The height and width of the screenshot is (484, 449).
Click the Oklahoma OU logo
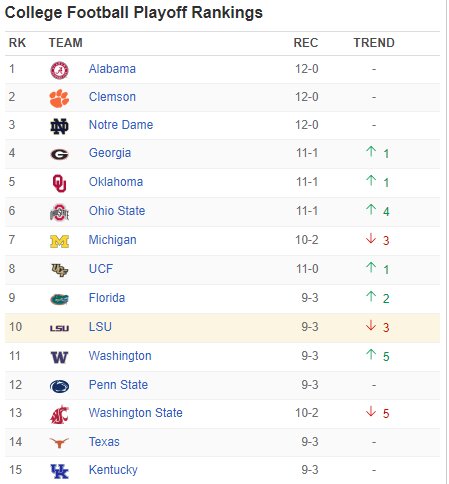tap(59, 183)
